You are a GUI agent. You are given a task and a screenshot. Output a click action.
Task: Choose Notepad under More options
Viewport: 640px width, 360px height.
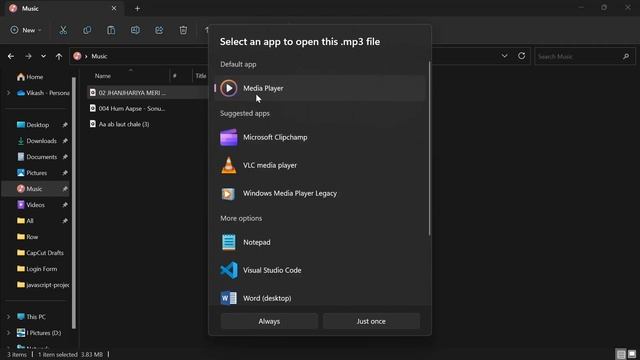point(320,242)
